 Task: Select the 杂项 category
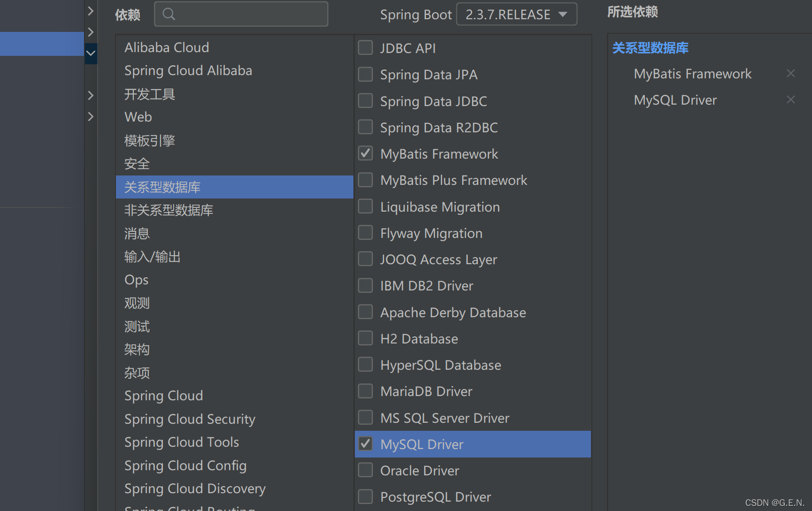234,373
